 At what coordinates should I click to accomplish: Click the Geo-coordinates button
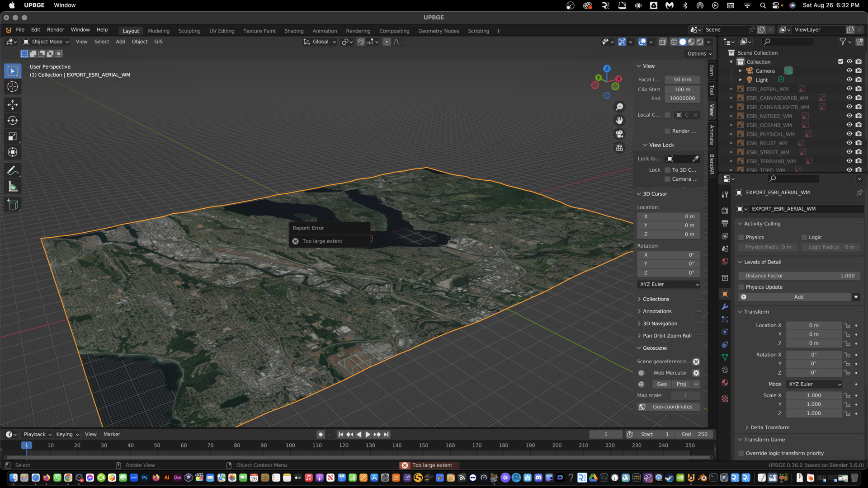[x=668, y=407]
